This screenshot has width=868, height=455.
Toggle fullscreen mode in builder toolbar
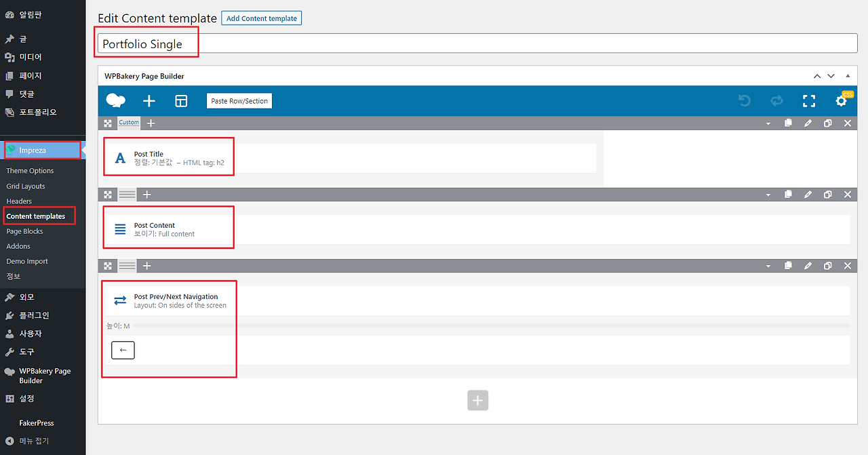tap(809, 101)
